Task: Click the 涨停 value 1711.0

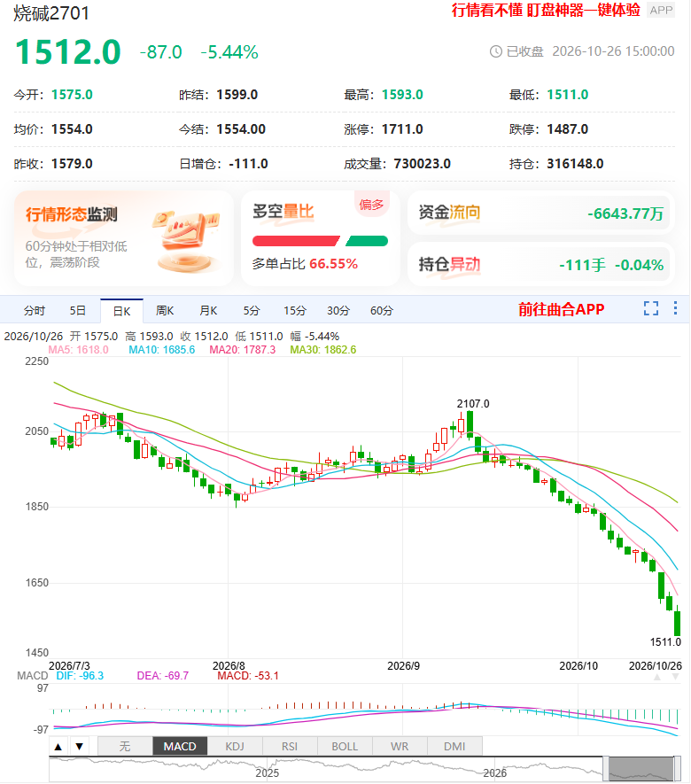Action: point(402,129)
